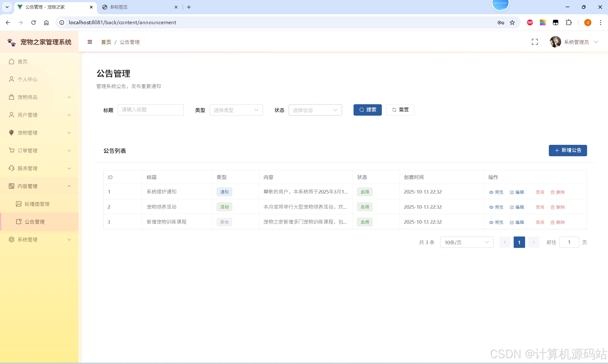Open a new browser tab with plus
The width and height of the screenshot is (608, 364).
point(189,7)
